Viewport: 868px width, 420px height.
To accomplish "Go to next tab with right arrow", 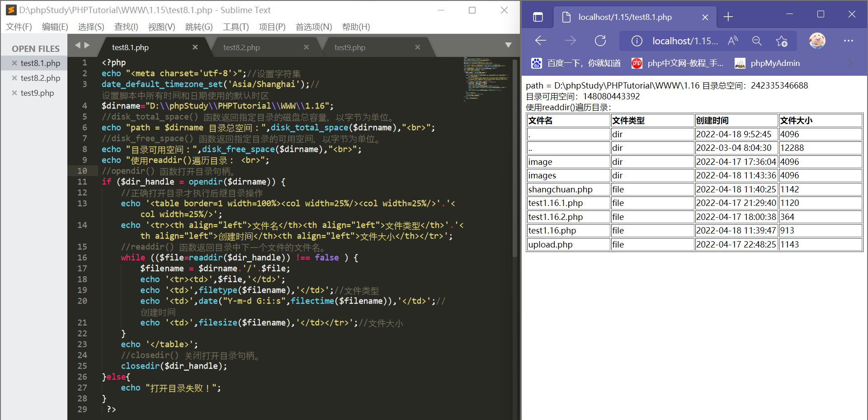I will coord(87,45).
